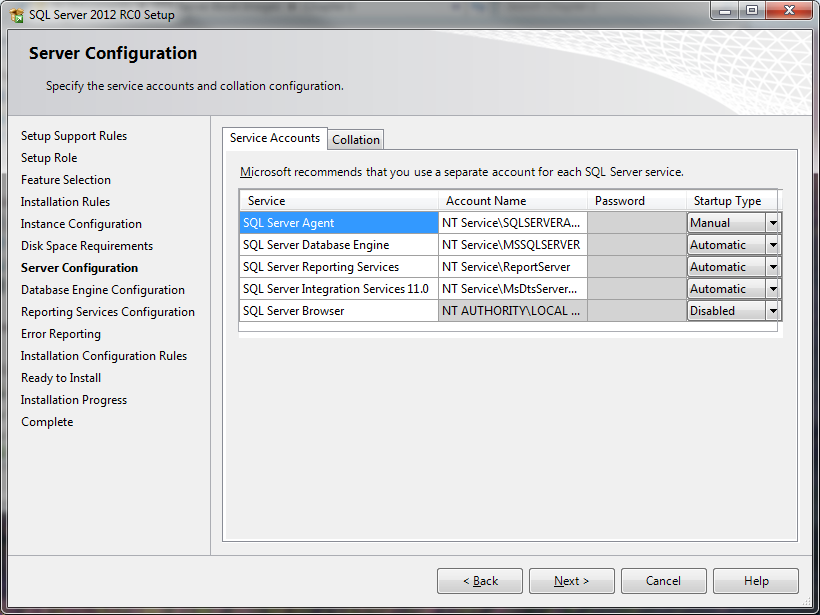Image resolution: width=820 pixels, height=615 pixels.
Task: Switch to the Collation tab
Action: pyautogui.click(x=356, y=140)
